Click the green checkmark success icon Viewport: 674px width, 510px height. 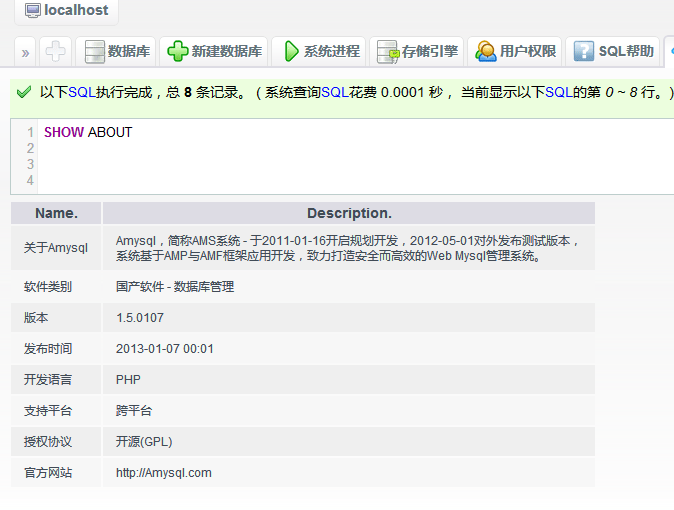tap(24, 92)
